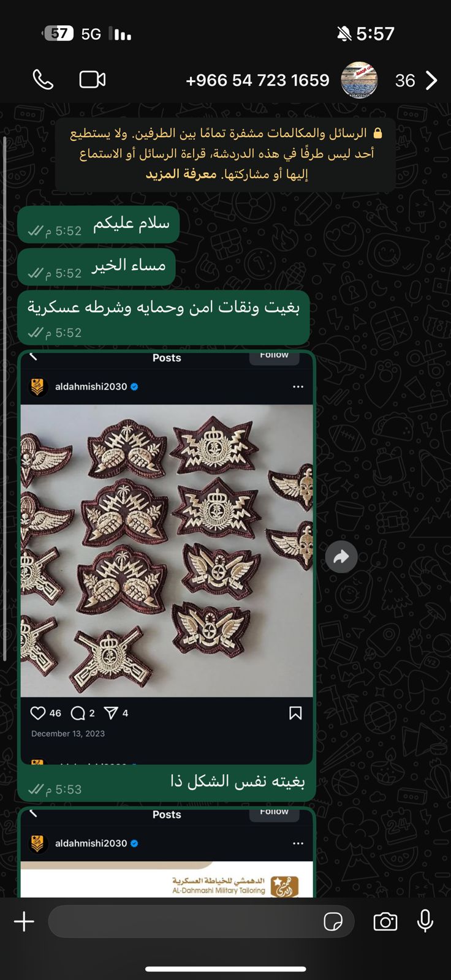
Task: Open the phone number +966 54 723 1659 header
Action: coord(257,80)
